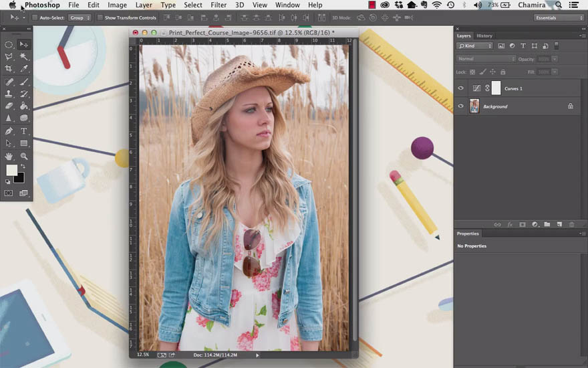Swap foreground and background colors
This screenshot has width=588, height=368.
[23, 167]
